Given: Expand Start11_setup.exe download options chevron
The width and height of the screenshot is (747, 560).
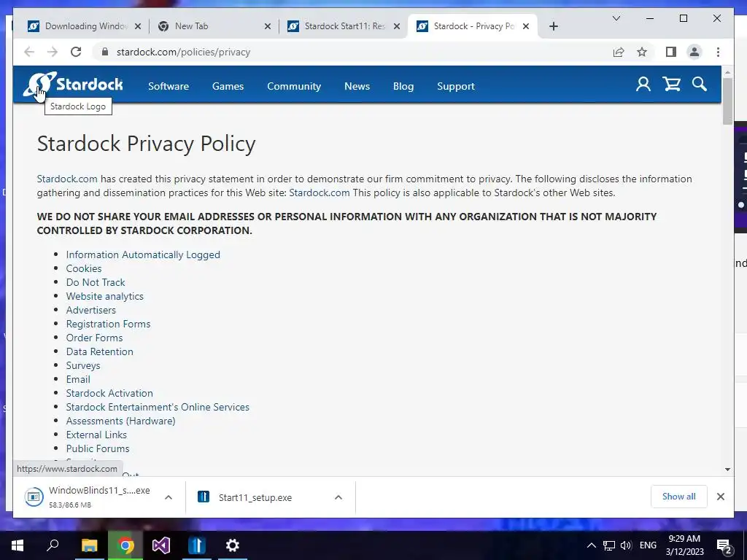Looking at the screenshot, I should 338,497.
